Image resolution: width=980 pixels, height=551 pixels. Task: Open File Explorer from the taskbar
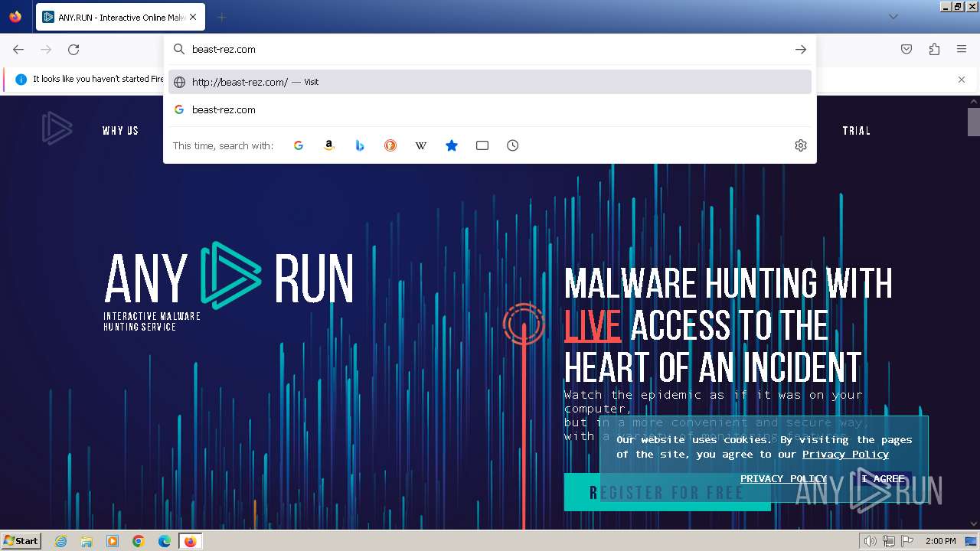(x=87, y=541)
